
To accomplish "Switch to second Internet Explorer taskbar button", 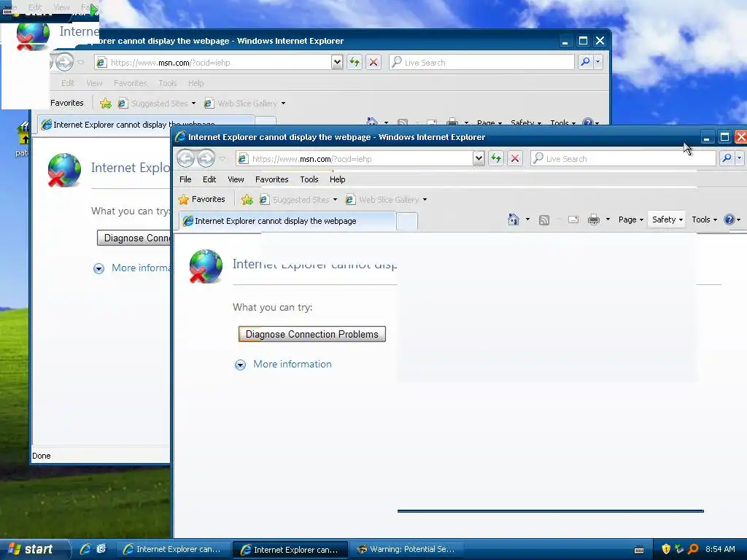I will tap(290, 550).
